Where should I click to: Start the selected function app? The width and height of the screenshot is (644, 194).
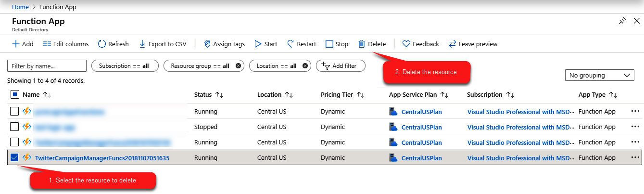(x=265, y=44)
